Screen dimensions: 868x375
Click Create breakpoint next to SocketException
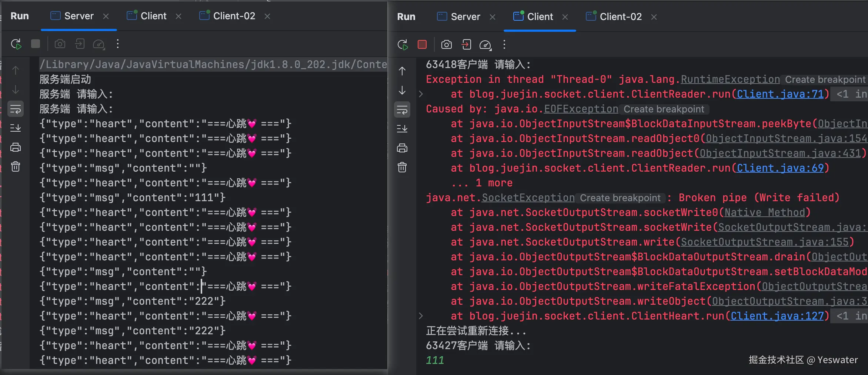(x=620, y=198)
